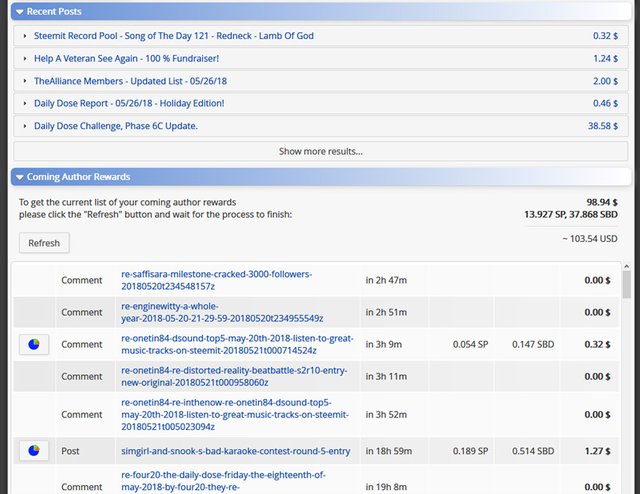Collapse the Coming Author Rewards section
Viewport: 640px width, 494px height.
[x=20, y=177]
